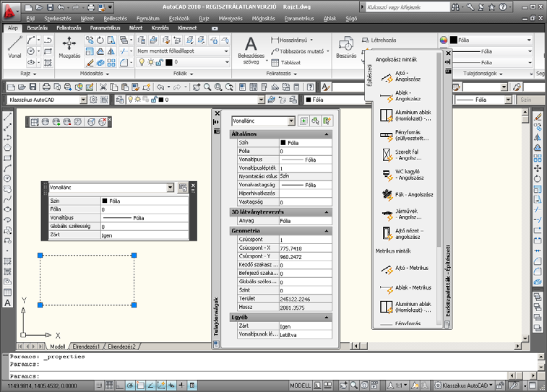The image size is (547, 392).
Task: Click the top-left grip of the rectangle
Action: pos(40,256)
